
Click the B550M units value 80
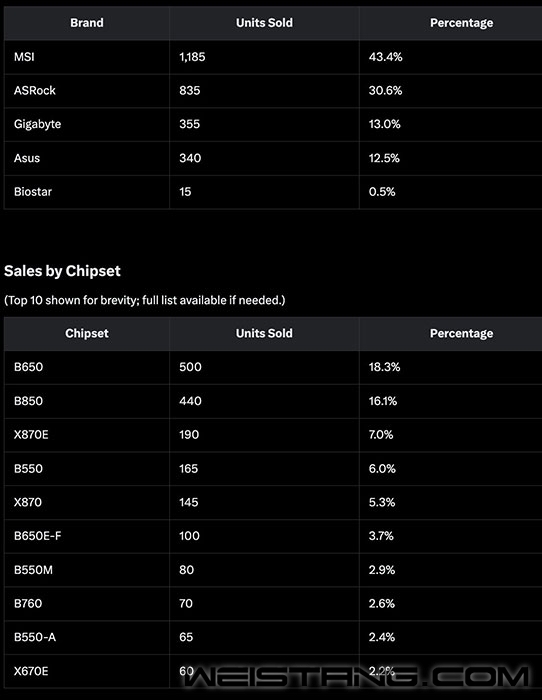pyautogui.click(x=187, y=570)
